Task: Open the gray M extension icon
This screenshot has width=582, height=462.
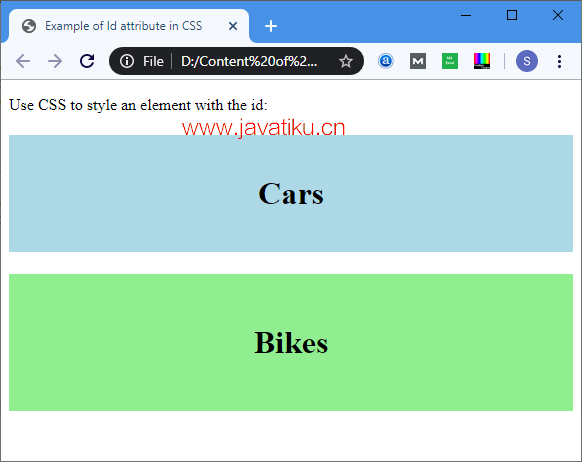Action: pyautogui.click(x=418, y=61)
